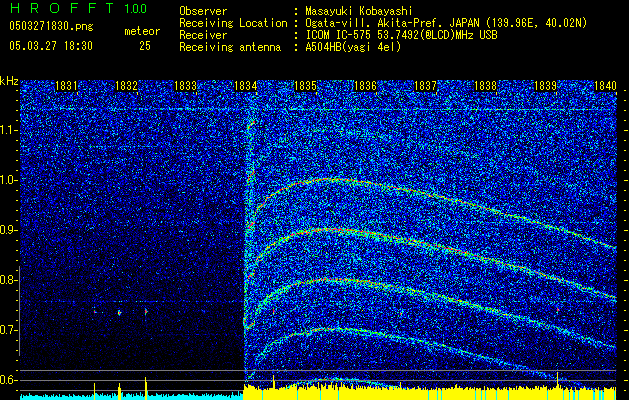This screenshot has height=400, width=629.
Task: Click the 1837 time axis label
Action: click(x=425, y=86)
